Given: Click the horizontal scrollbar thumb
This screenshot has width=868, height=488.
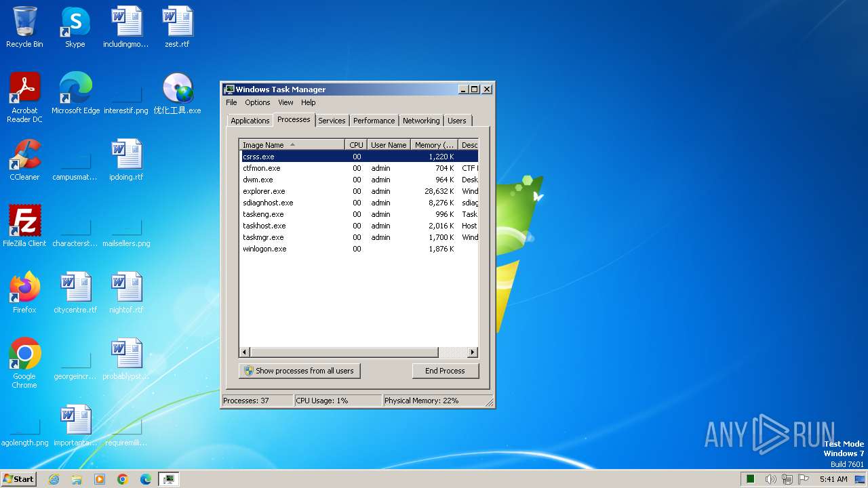Looking at the screenshot, I should pos(344,352).
